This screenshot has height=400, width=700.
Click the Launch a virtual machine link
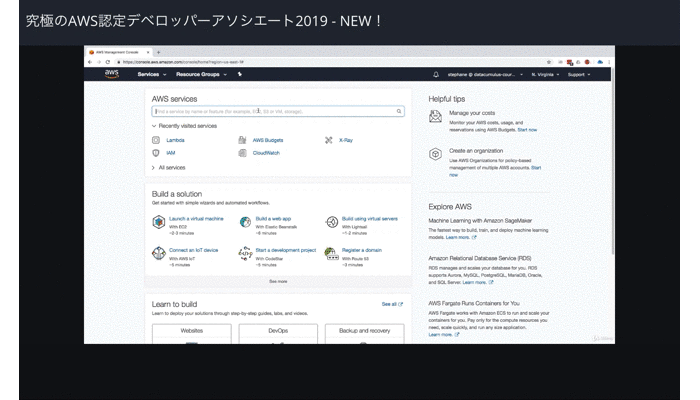[x=196, y=219]
